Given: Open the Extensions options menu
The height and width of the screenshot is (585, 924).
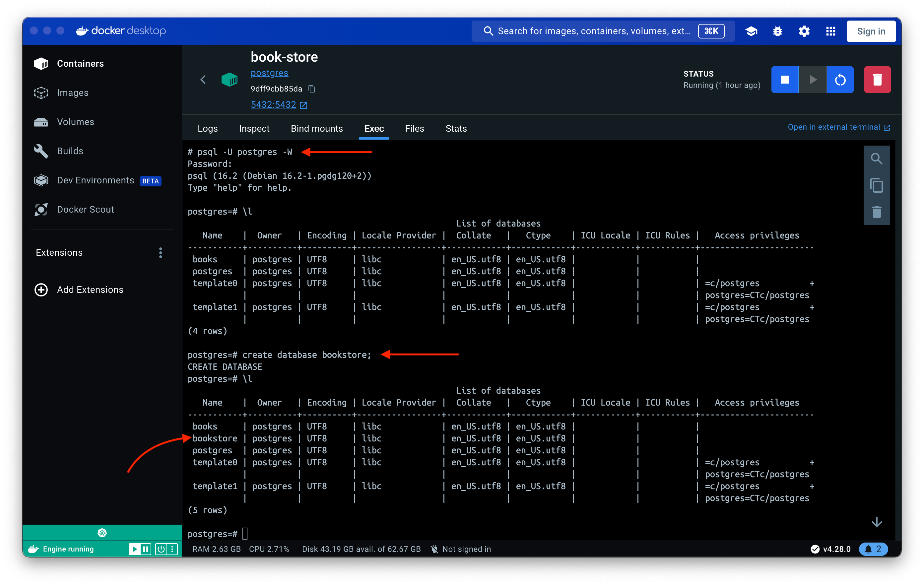Looking at the screenshot, I should tap(161, 252).
